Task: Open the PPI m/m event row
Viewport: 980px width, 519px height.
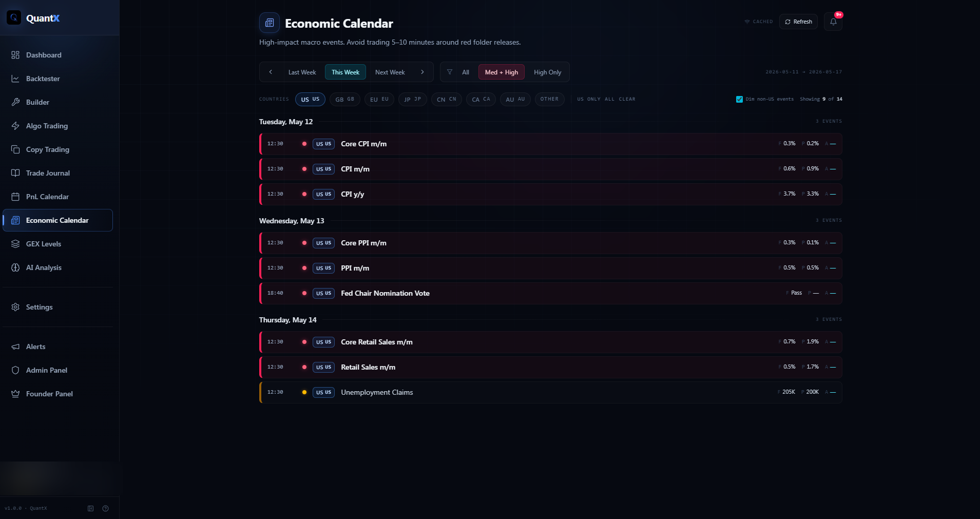Action: [x=551, y=268]
